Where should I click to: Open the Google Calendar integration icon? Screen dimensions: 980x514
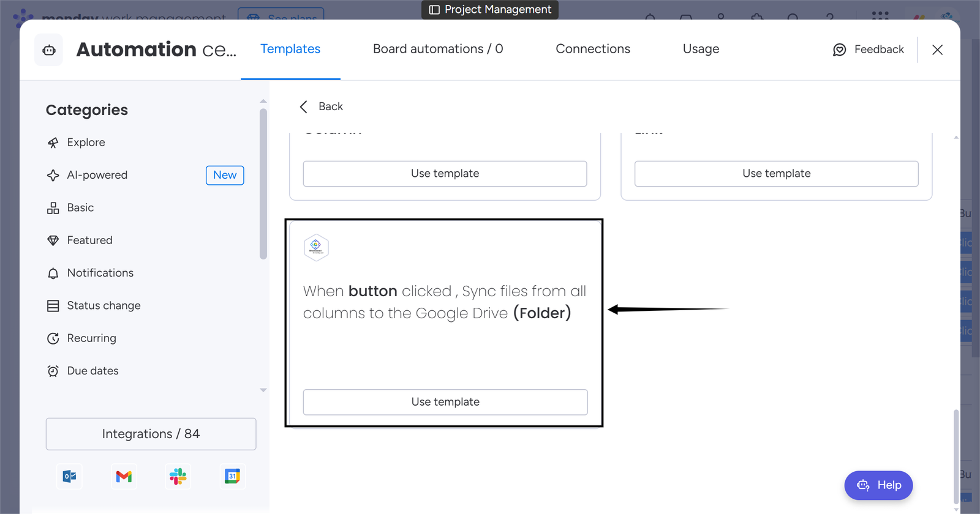[x=232, y=477]
